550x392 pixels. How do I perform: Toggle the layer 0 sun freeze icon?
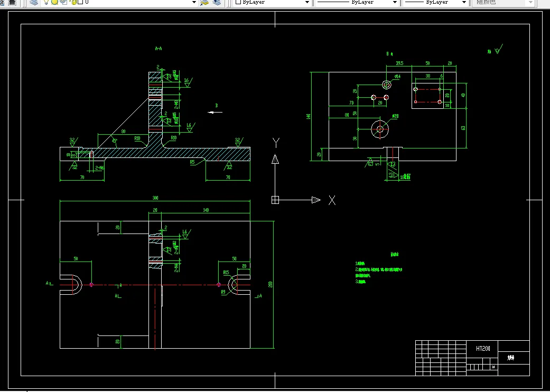click(54, 2)
